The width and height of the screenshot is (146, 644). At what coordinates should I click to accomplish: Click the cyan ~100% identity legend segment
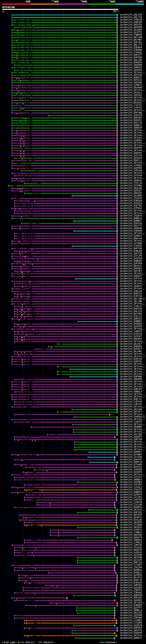[x=130, y=4]
